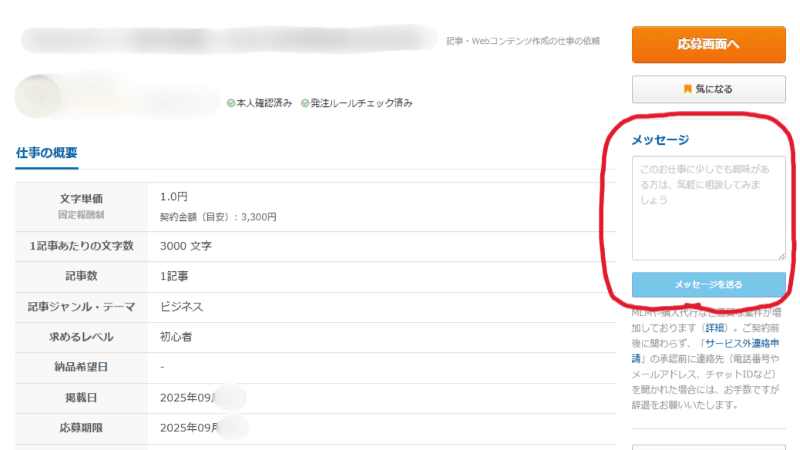800x450 pixels.
Task: Click the メッセージを送る button
Action: [708, 285]
